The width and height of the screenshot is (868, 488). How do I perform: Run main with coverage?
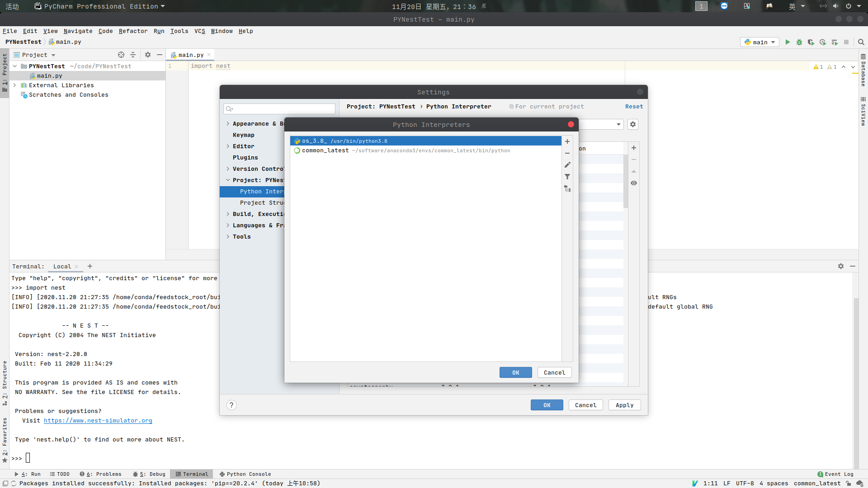811,42
